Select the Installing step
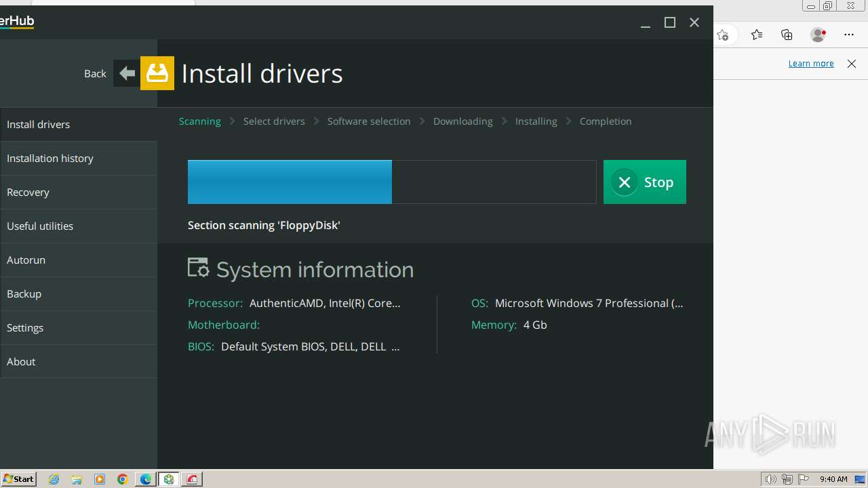Image resolution: width=868 pixels, height=488 pixels. coord(536,121)
